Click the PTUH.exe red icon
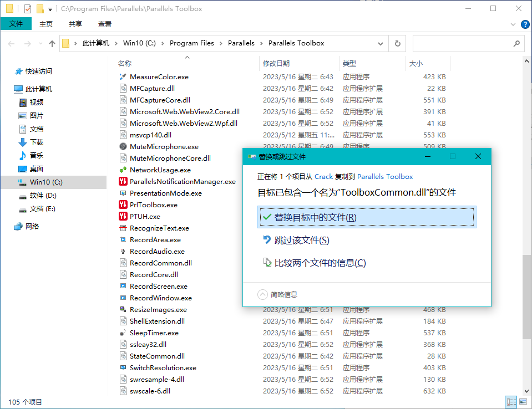 pyautogui.click(x=123, y=216)
